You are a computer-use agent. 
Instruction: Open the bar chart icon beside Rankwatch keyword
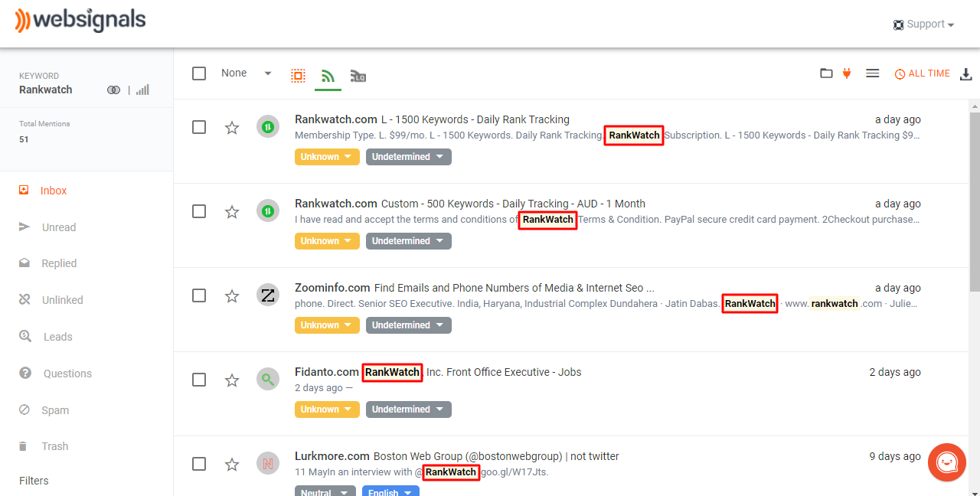[x=142, y=90]
